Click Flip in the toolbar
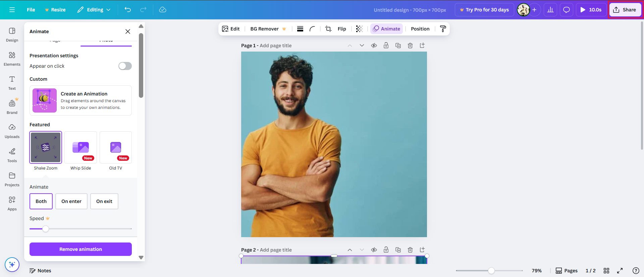 click(x=342, y=29)
